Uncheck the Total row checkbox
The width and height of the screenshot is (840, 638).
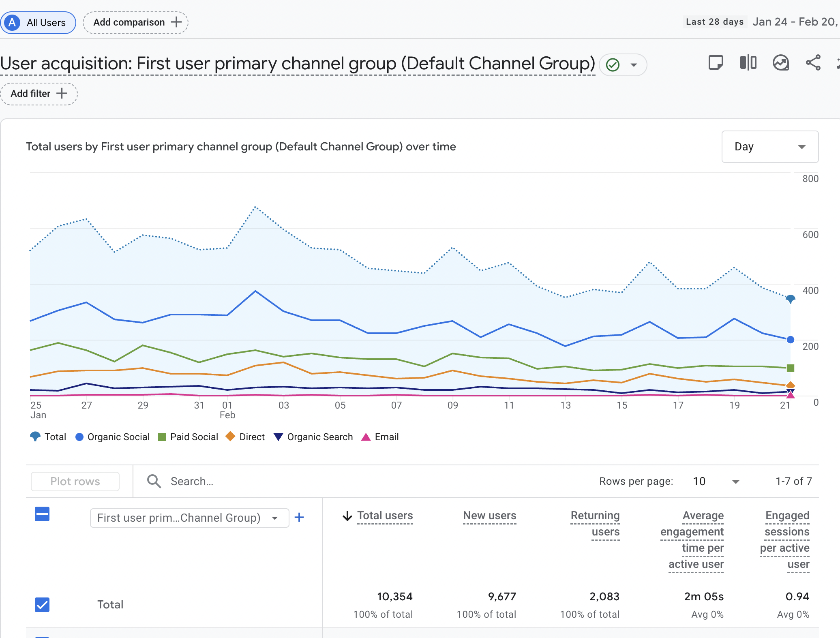(42, 604)
